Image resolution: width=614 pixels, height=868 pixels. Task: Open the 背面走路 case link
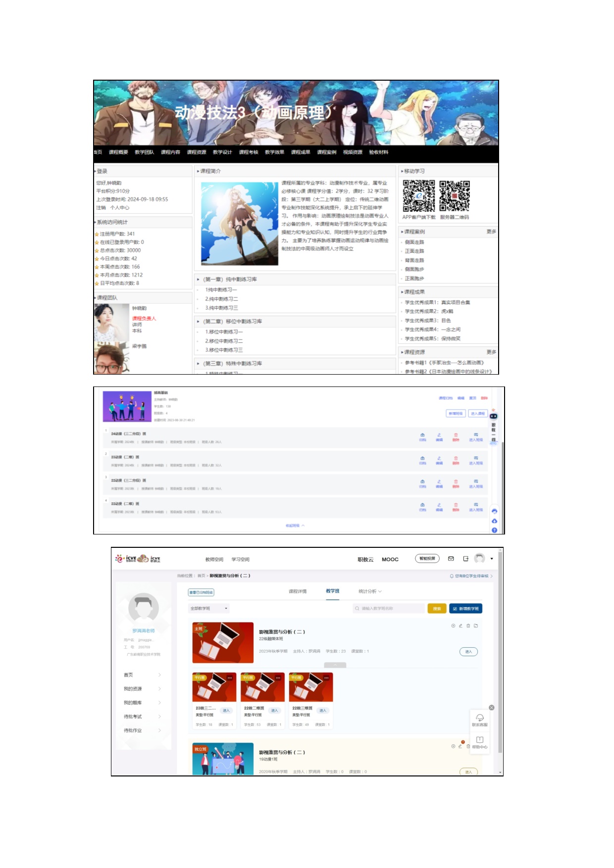[414, 260]
